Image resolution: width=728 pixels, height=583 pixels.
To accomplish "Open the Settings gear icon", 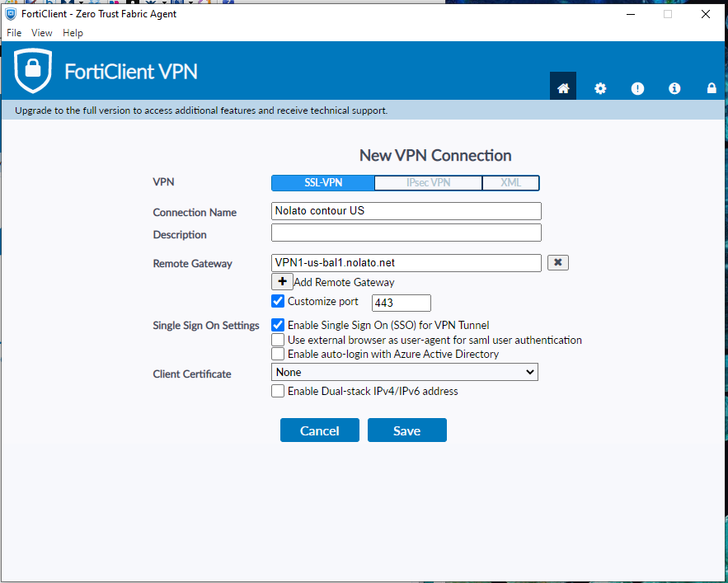I will click(600, 88).
